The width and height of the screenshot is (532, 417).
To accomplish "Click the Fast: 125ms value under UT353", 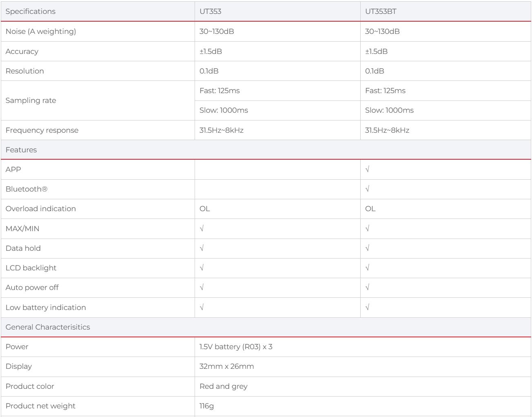I will point(219,91).
